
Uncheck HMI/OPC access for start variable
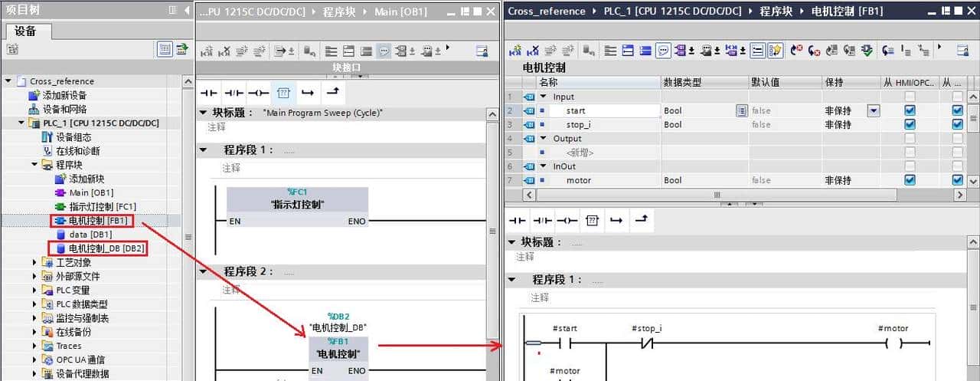coord(910,110)
